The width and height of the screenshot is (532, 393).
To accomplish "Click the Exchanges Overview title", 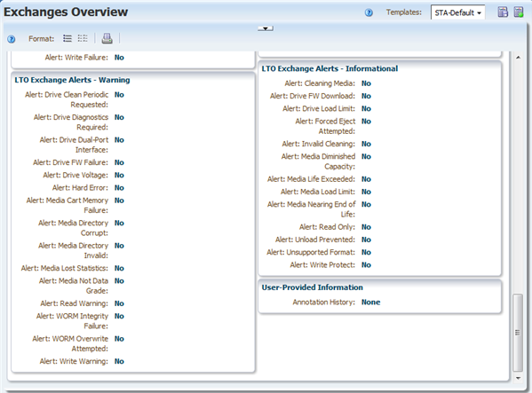I will pos(66,12).
